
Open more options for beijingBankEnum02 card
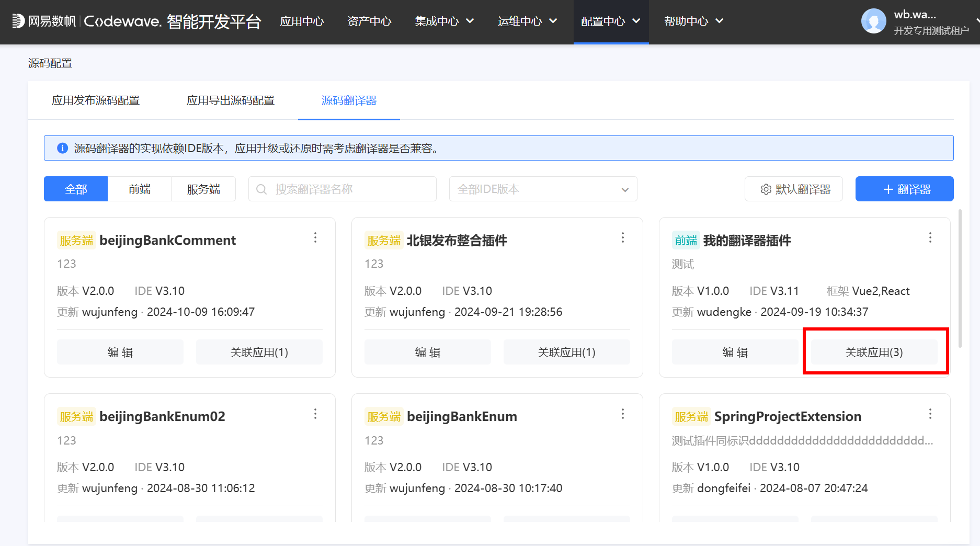tap(315, 414)
